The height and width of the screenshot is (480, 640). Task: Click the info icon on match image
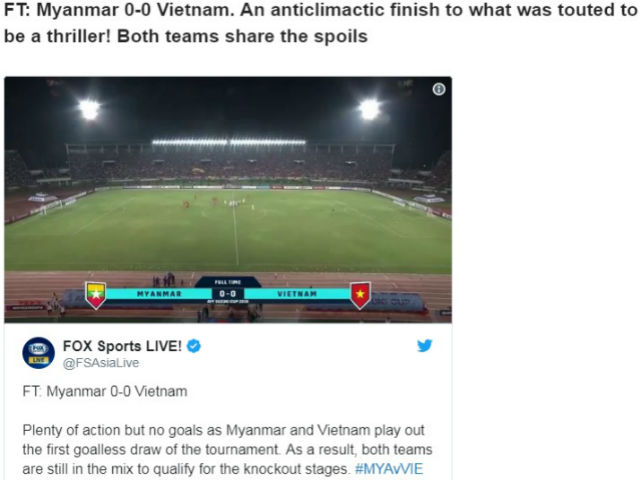439,89
